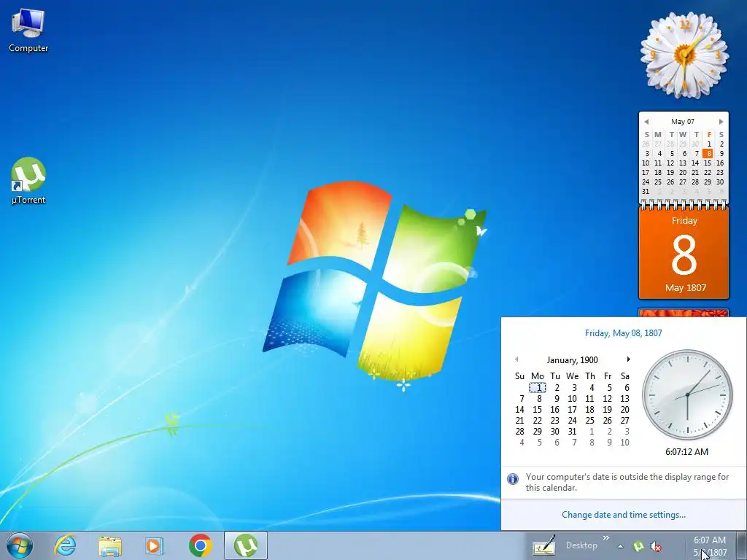Click the orange Friday 8 date panel
Image resolution: width=747 pixels, height=560 pixels.
(x=684, y=254)
